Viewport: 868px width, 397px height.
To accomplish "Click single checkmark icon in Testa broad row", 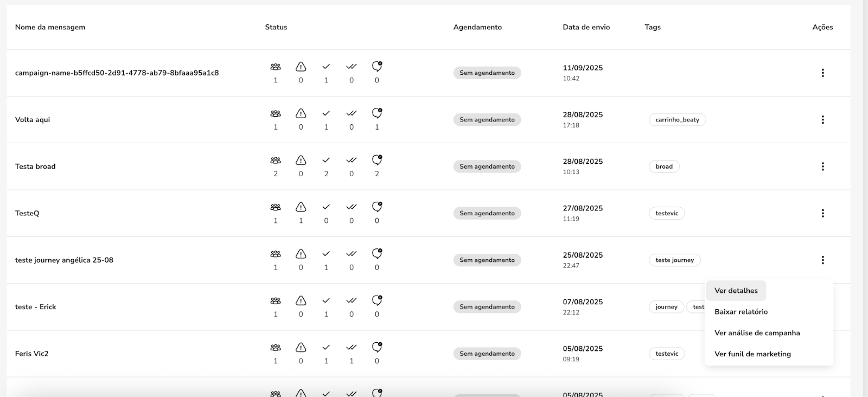I will click(326, 160).
